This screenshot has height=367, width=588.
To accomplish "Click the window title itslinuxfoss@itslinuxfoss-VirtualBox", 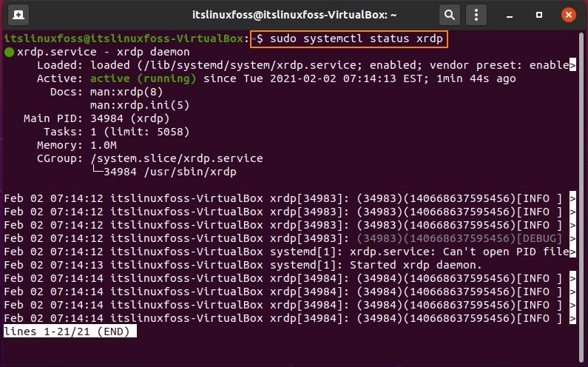I will [294, 15].
